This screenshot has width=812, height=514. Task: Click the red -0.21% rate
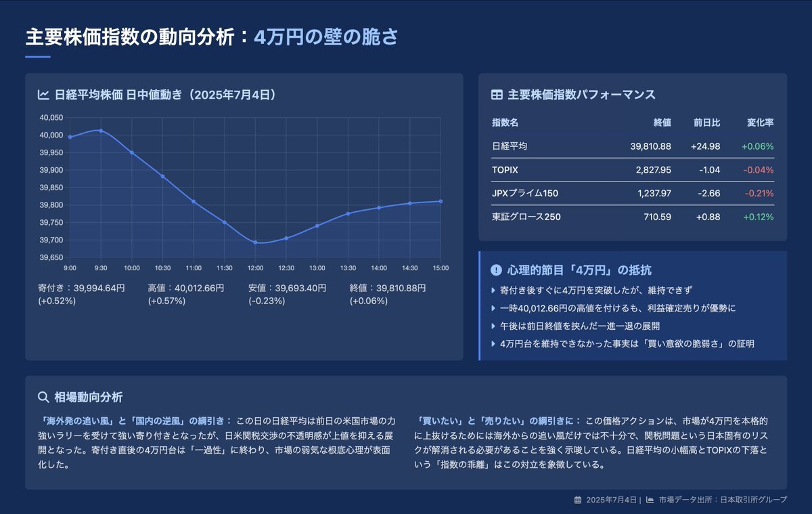759,194
